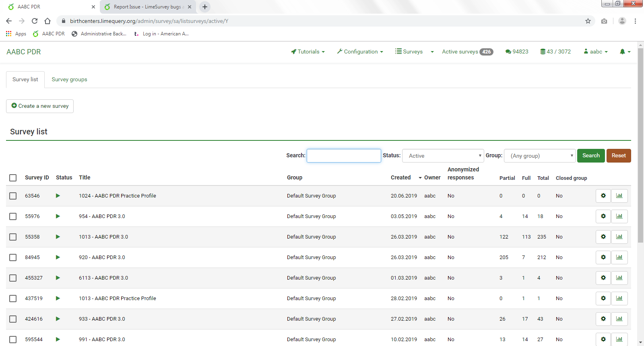The width and height of the screenshot is (644, 346).
Task: Tick the select-all checkbox in table header
Action: pos(13,178)
